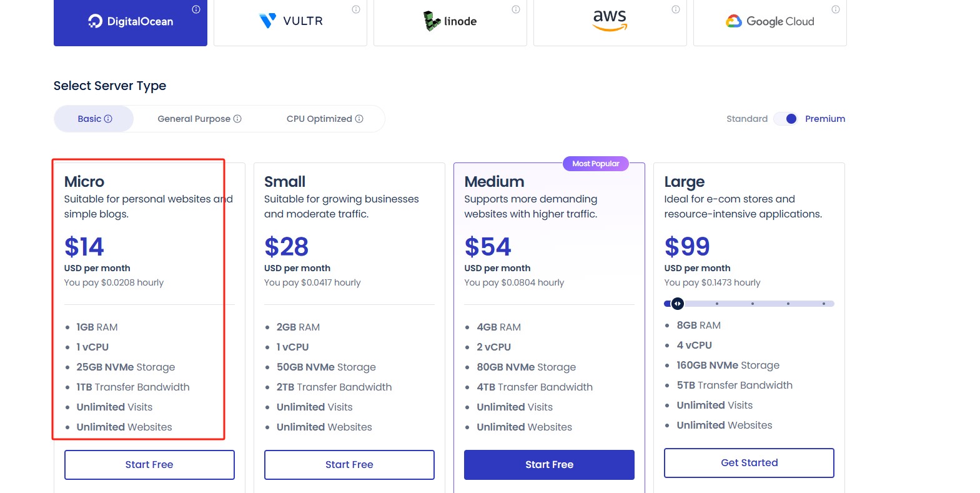
Task: Click the Standard label
Action: (747, 119)
